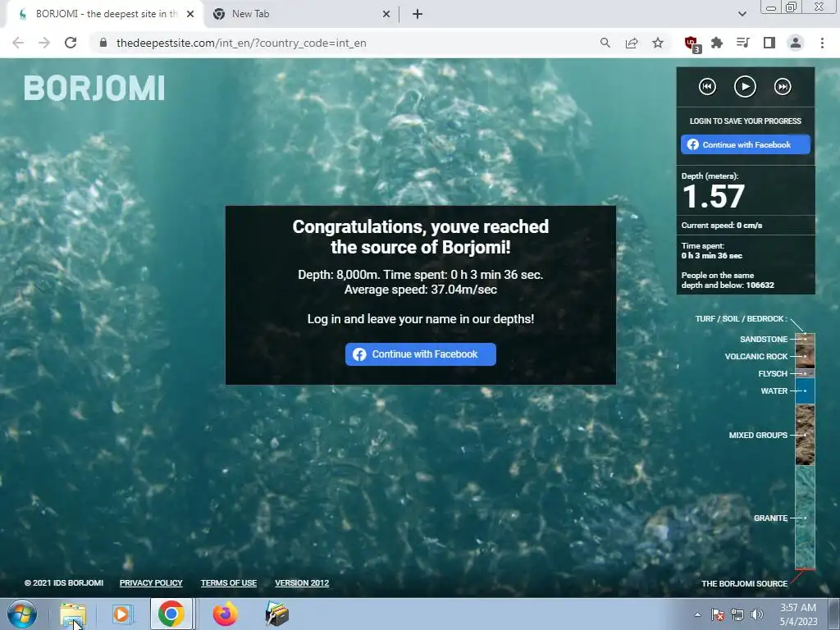Click the Flysch layer label
The image size is (840, 630).
click(773, 373)
